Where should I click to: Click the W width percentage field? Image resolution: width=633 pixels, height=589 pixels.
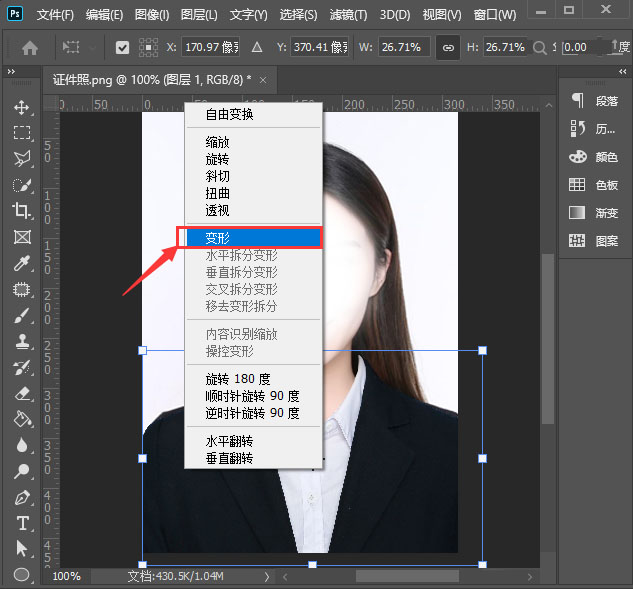click(404, 47)
